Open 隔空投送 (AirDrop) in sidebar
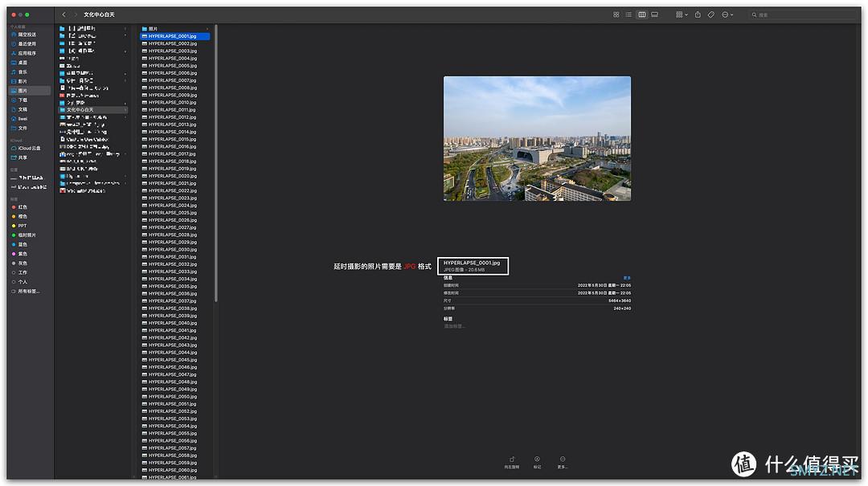The width and height of the screenshot is (868, 486). [27, 35]
